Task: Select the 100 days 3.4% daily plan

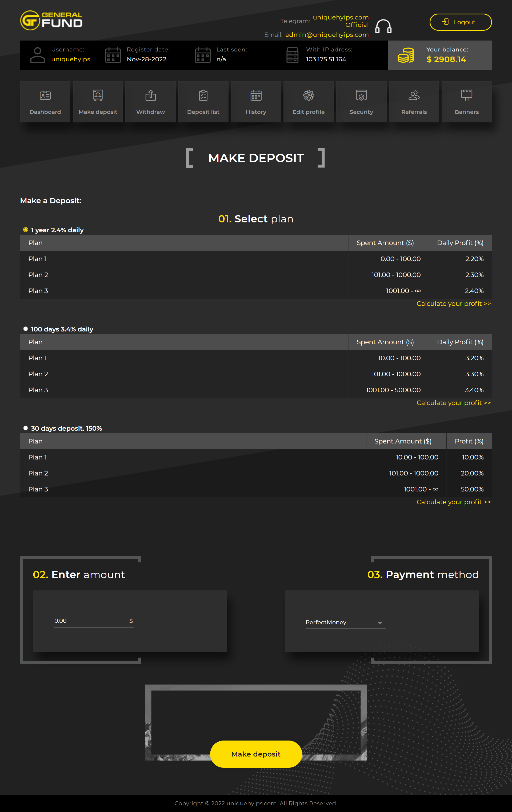Action: click(26, 329)
